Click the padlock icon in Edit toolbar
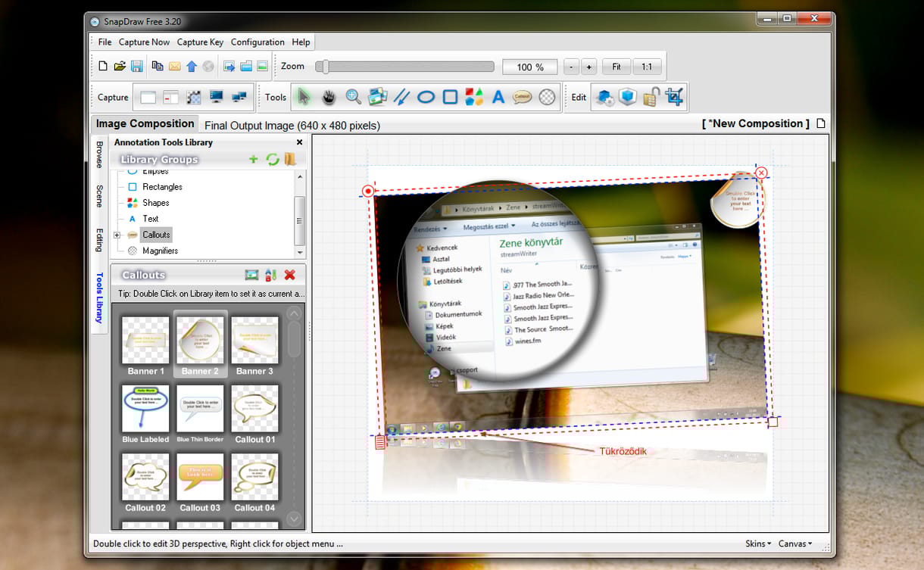Image resolution: width=924 pixels, height=570 pixels. 651,97
